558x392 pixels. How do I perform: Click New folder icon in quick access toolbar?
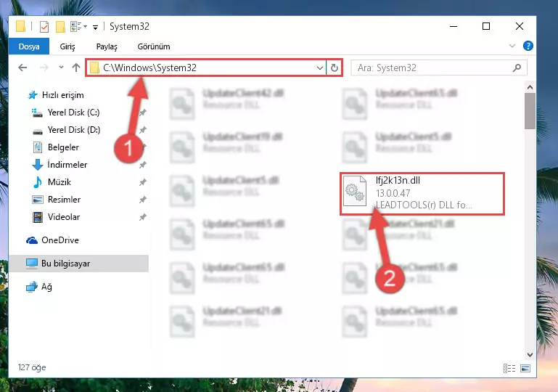[60, 27]
